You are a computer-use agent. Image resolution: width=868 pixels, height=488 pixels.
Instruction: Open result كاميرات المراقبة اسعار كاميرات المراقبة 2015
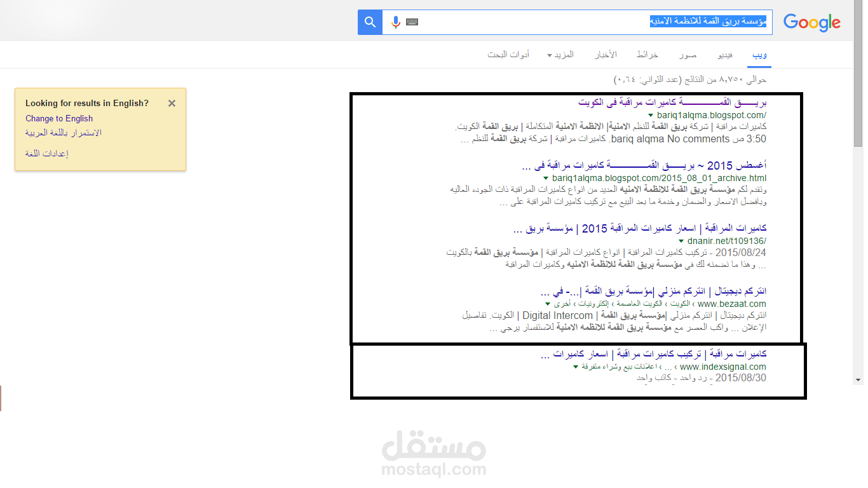coord(639,228)
